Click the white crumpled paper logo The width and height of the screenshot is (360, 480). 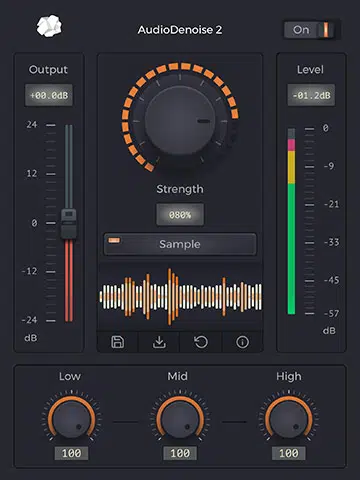click(x=49, y=26)
